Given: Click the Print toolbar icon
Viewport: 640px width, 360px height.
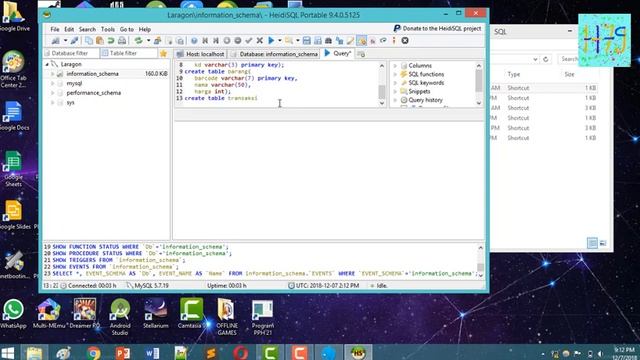Looking at the screenshot, I should click(122, 40).
